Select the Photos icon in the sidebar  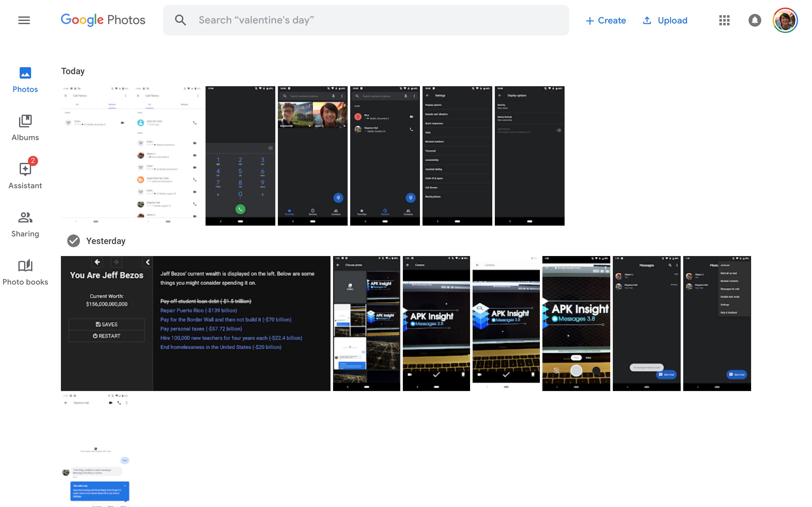click(x=25, y=73)
